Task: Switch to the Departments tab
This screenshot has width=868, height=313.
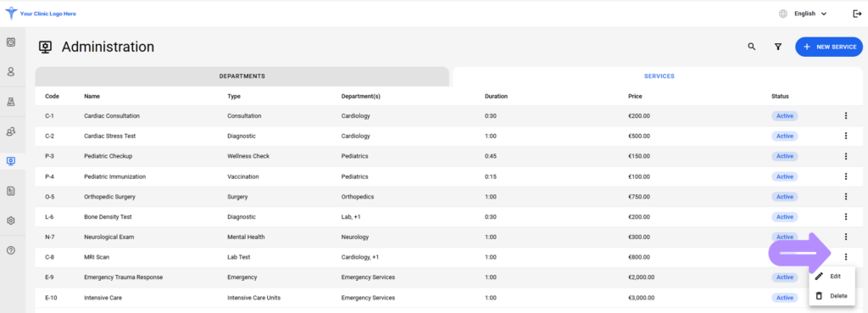Action: 242,76
